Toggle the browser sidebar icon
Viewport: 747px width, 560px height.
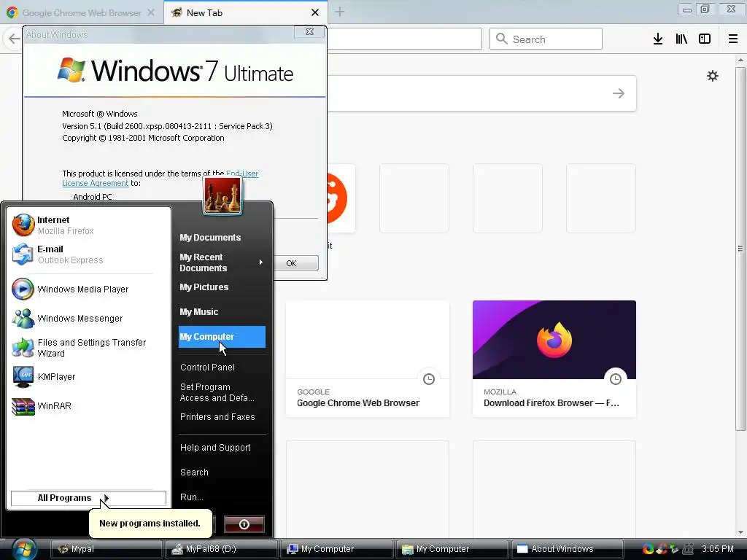point(705,39)
